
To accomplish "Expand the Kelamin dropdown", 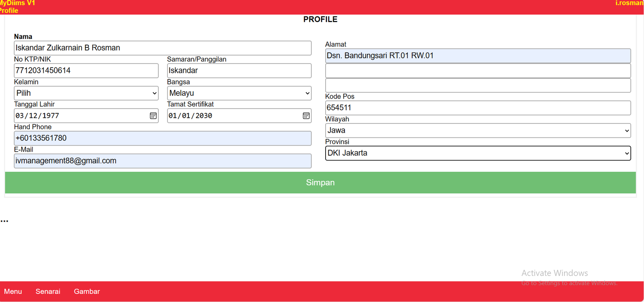I will point(86,93).
